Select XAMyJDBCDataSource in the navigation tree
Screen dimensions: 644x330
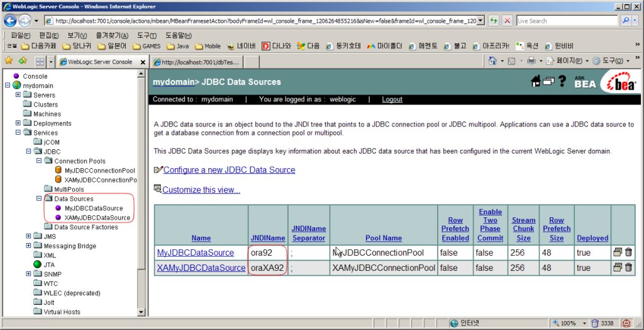point(97,218)
